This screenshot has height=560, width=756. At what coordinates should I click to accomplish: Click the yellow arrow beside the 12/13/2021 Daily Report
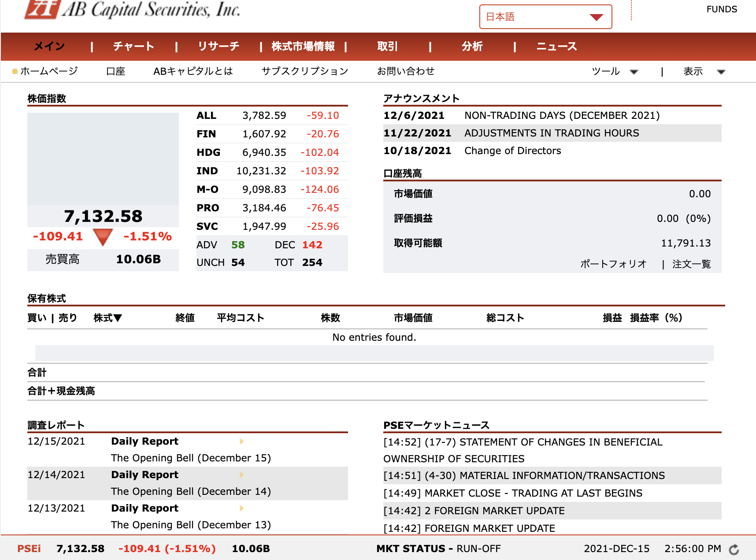pyautogui.click(x=241, y=508)
